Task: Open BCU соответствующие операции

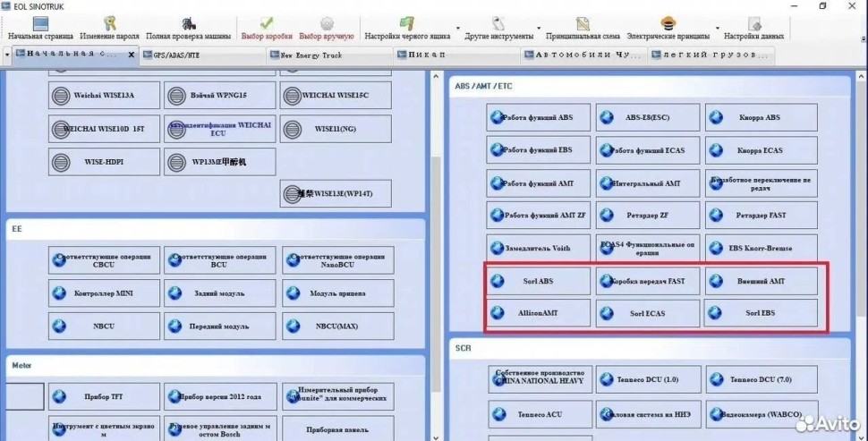Action: pos(220,260)
